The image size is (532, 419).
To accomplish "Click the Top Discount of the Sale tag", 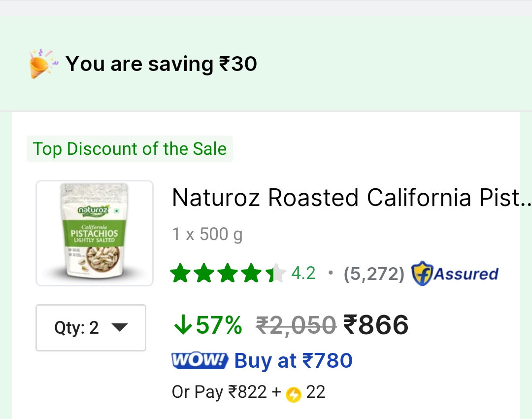I will pos(130,149).
